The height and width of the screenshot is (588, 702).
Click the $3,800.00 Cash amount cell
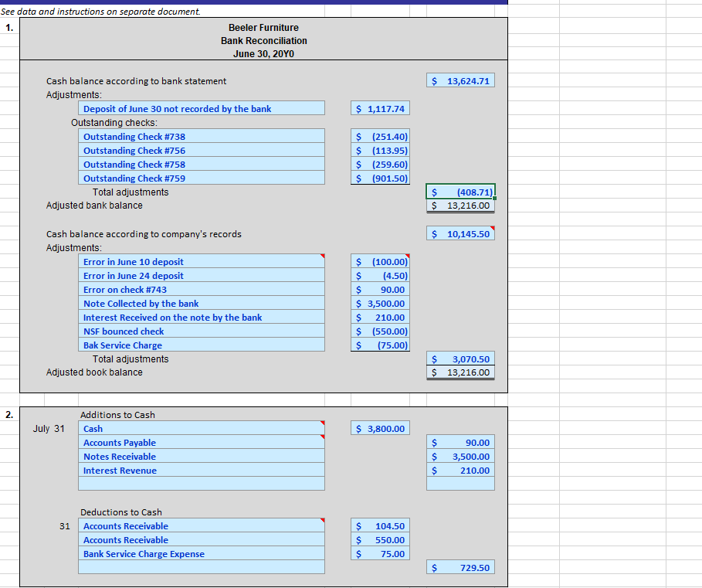[x=379, y=427]
